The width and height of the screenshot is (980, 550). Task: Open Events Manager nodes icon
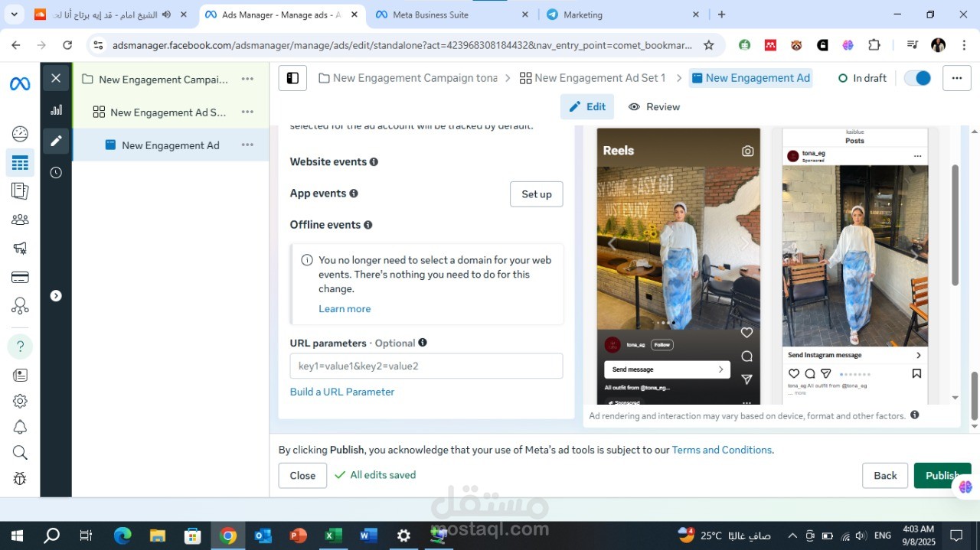(20, 306)
